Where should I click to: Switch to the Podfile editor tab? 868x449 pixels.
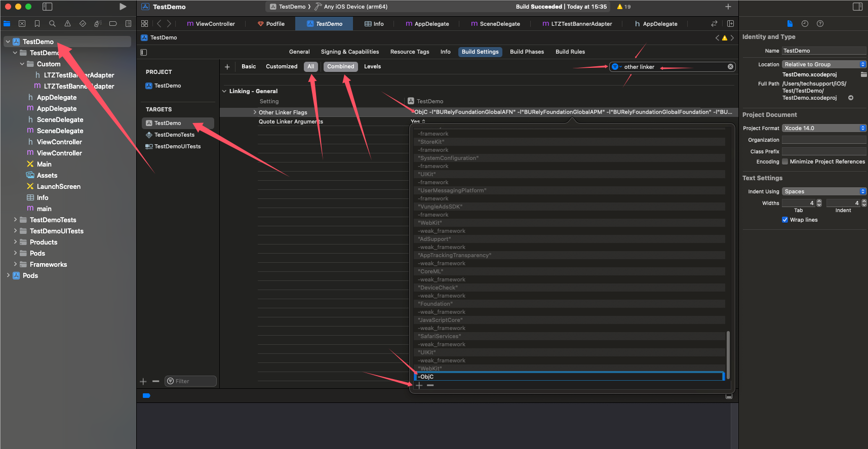[271, 24]
